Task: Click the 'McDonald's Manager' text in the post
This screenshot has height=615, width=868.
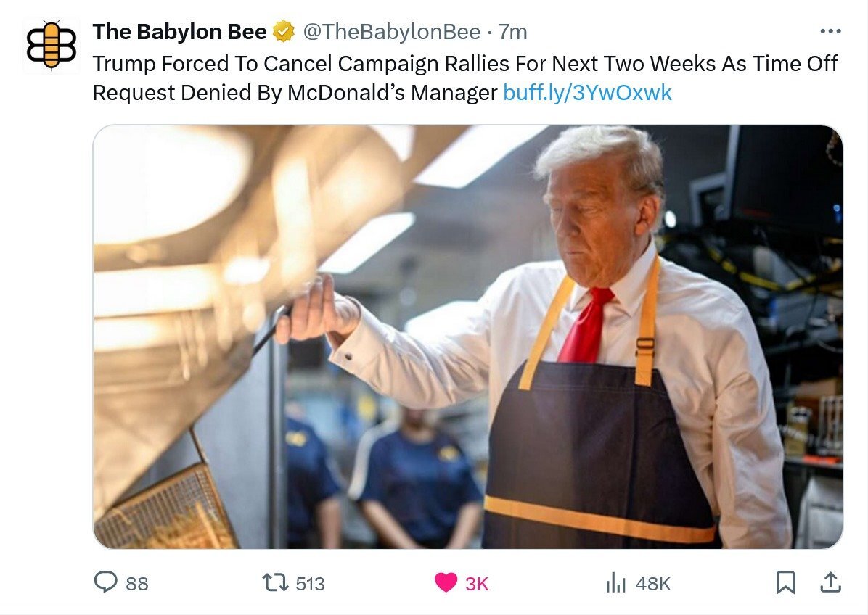Action: pyautogui.click(x=393, y=92)
